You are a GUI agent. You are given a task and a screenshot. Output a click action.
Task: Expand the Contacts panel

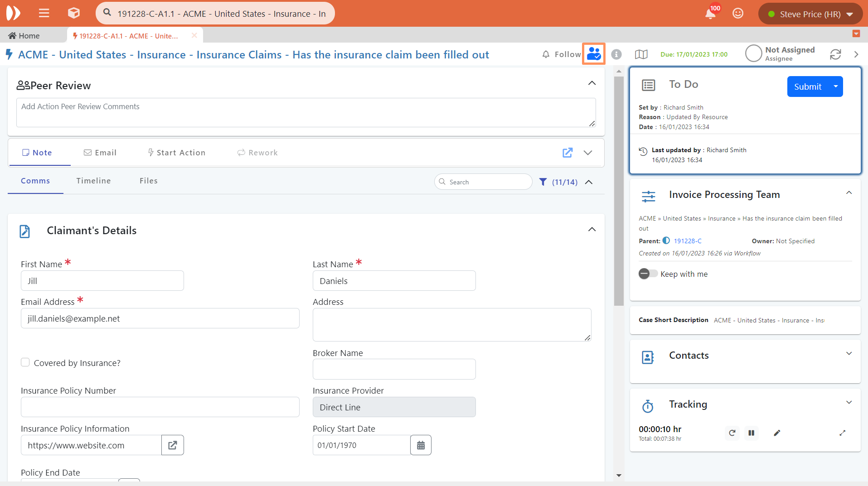click(849, 354)
